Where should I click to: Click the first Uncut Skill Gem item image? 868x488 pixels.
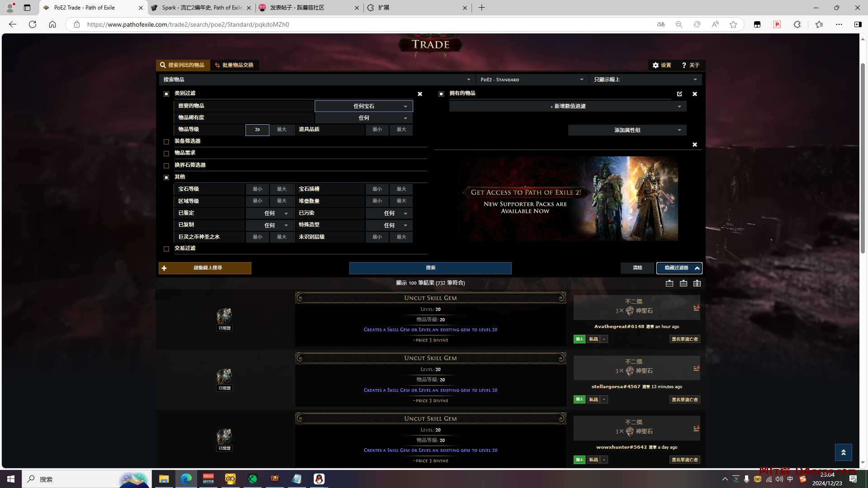(224, 315)
